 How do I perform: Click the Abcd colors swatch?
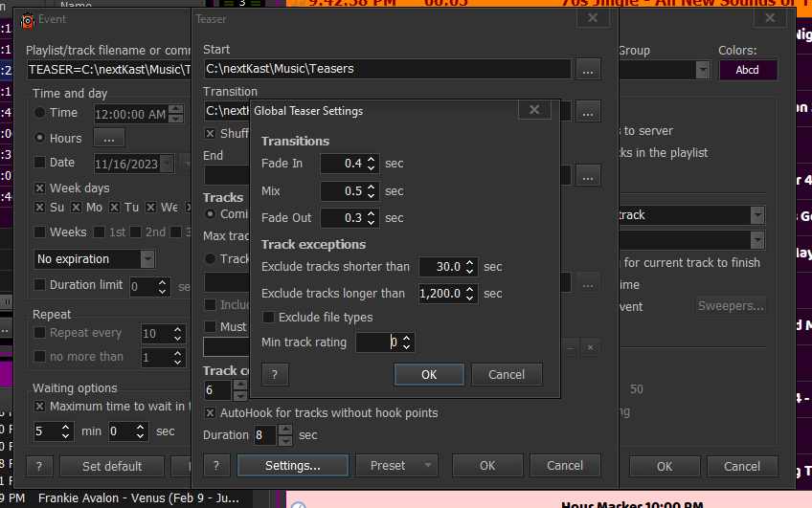[x=747, y=70]
